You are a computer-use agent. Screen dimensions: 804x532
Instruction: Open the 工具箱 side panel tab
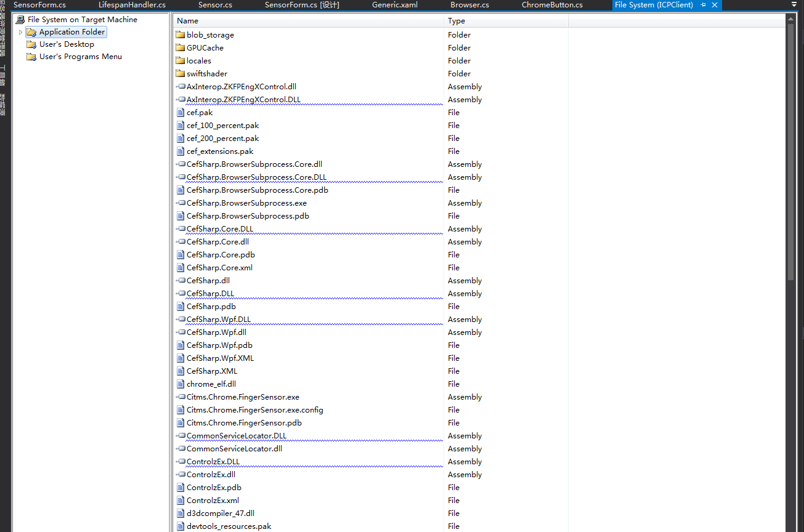pos(3,75)
